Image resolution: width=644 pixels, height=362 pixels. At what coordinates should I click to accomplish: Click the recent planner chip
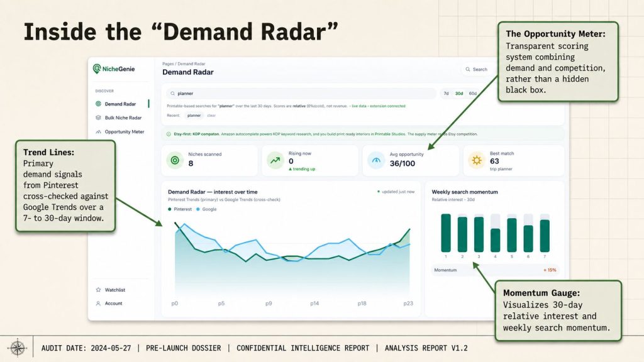pyautogui.click(x=194, y=116)
